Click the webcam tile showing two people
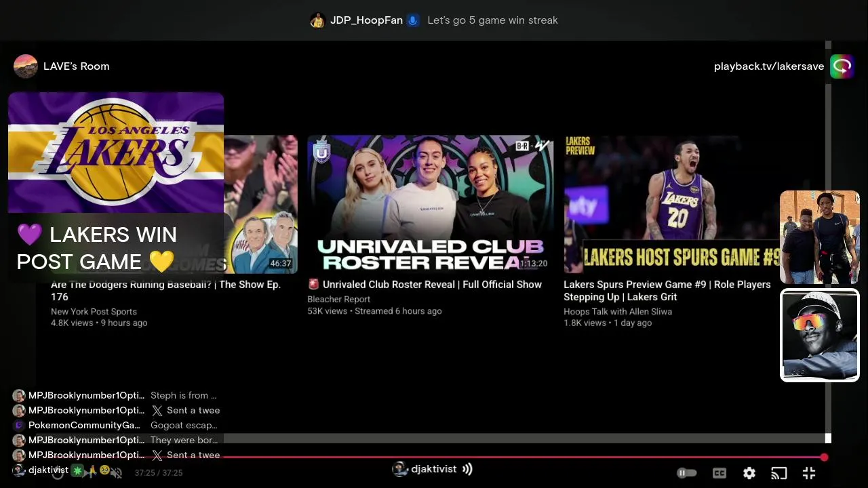Image resolution: width=868 pixels, height=488 pixels. (820, 237)
